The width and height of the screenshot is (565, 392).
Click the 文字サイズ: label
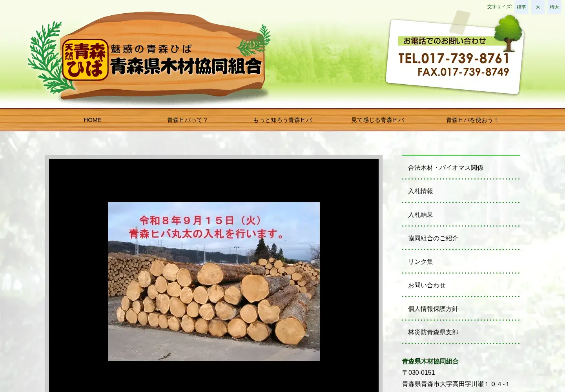[499, 7]
